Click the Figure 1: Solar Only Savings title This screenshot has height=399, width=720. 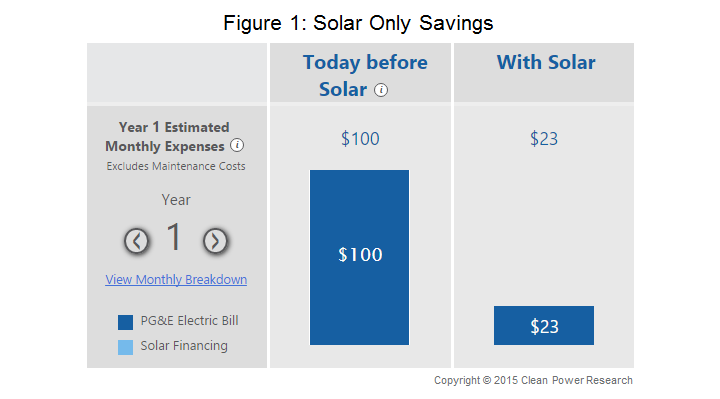point(358,23)
